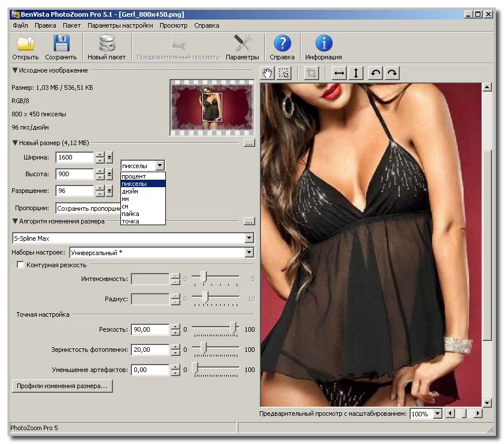The image size is (504, 444).
Task: Rotate image counterclockwise
Action: coord(375,73)
